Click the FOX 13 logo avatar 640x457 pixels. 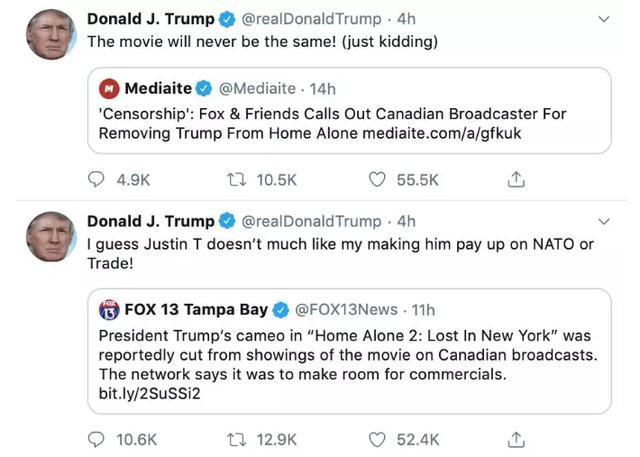tap(109, 309)
